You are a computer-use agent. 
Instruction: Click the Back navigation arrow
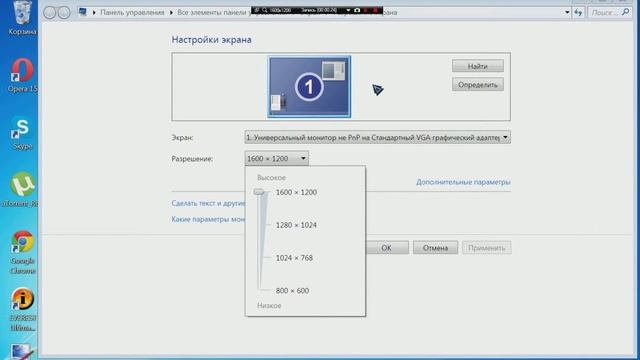pos(49,13)
